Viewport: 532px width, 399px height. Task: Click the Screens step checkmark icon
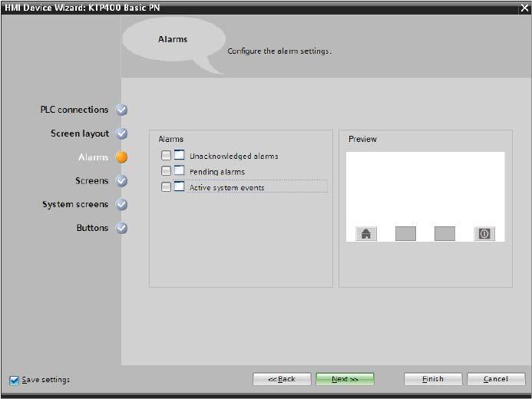pos(121,181)
